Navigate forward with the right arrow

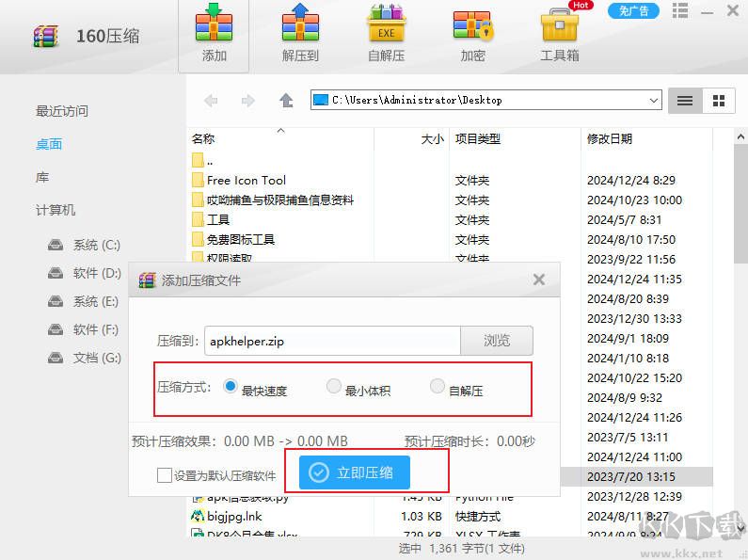(x=247, y=101)
